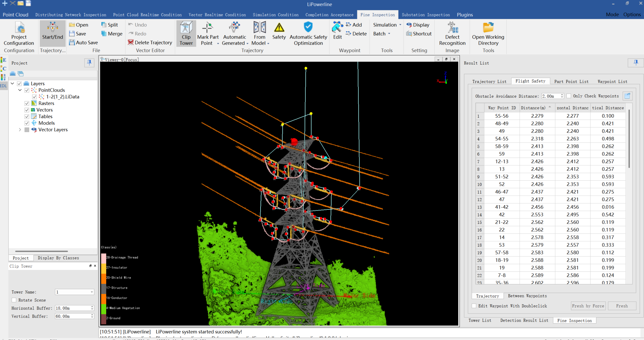The width and height of the screenshot is (644, 340).
Task: Open the Safety check tool
Action: click(279, 31)
